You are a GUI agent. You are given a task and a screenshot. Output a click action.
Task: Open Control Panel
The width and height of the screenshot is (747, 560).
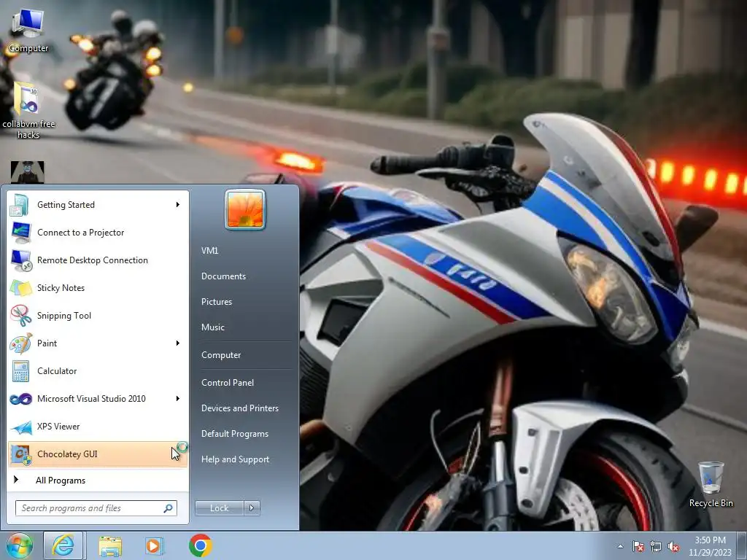[x=228, y=383]
